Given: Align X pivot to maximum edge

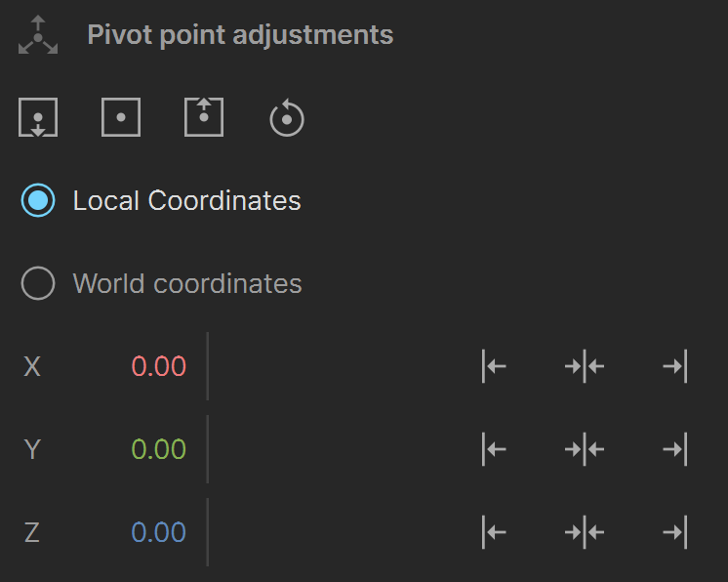Looking at the screenshot, I should (675, 366).
